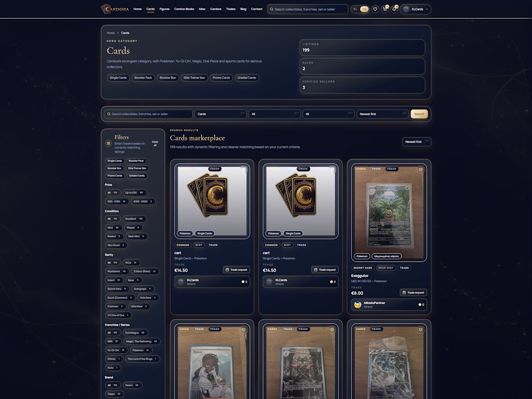This screenshot has width=532, height=399.
Task: Toggle the €50 - €150 price filter
Action: (117, 202)
